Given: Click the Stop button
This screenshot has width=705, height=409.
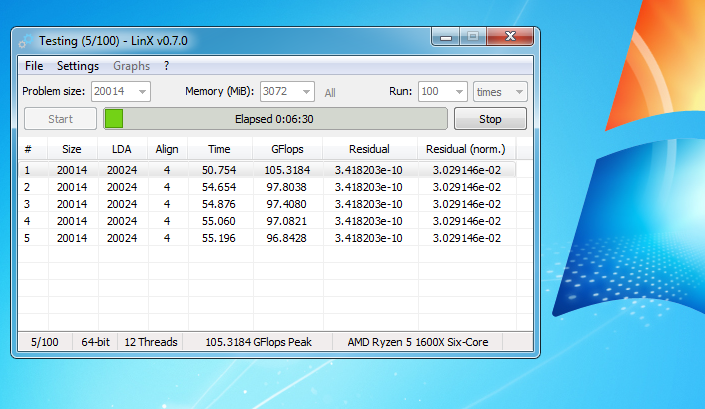Looking at the screenshot, I should (x=490, y=119).
